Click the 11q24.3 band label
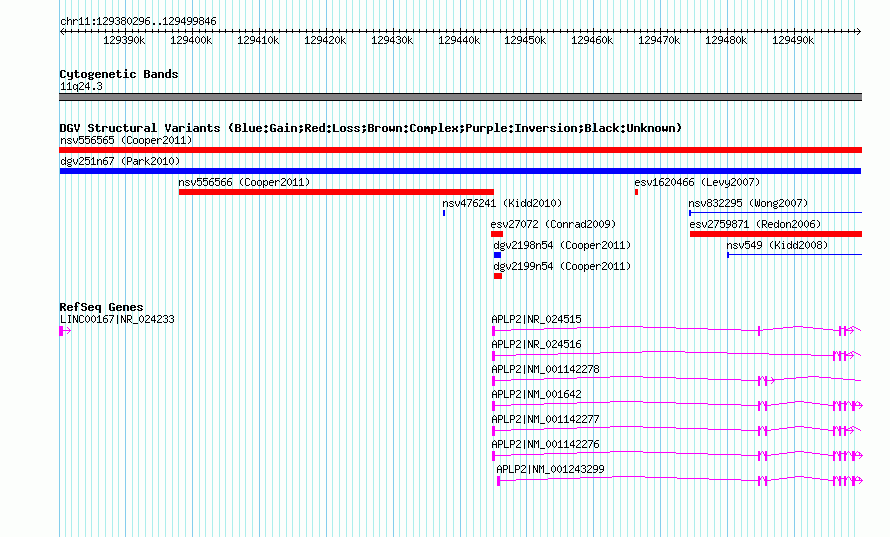This screenshot has height=537, width=890. click(x=81, y=86)
